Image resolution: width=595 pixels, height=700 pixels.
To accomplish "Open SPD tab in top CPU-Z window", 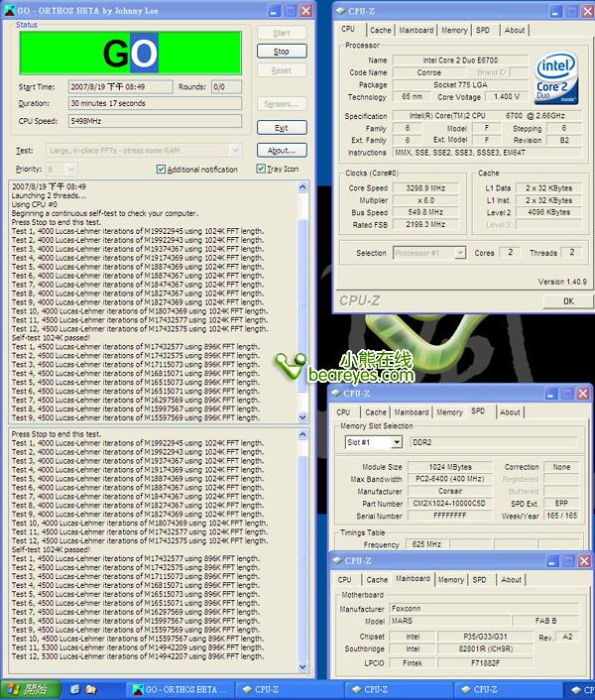I will (x=483, y=31).
